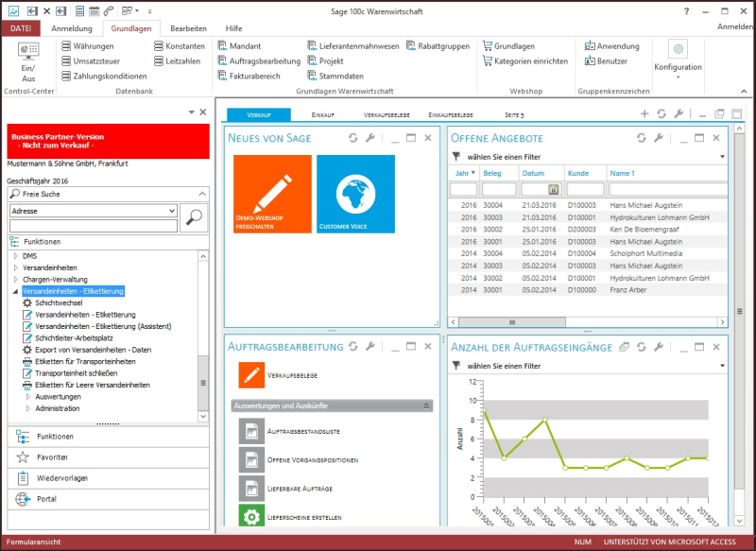The image size is (756, 551).
Task: Open Auftragsbestandsliste report link
Action: pyautogui.click(x=299, y=432)
